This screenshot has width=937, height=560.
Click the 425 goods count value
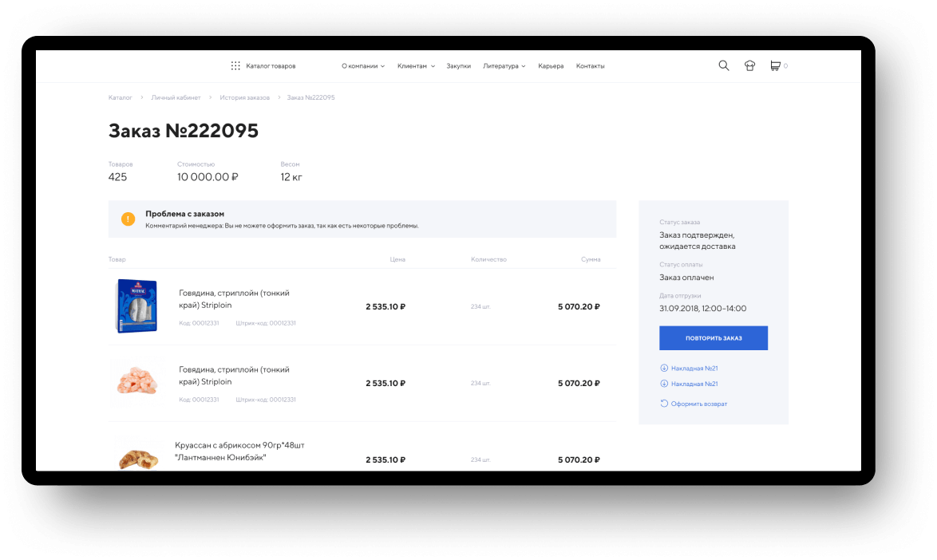(117, 177)
